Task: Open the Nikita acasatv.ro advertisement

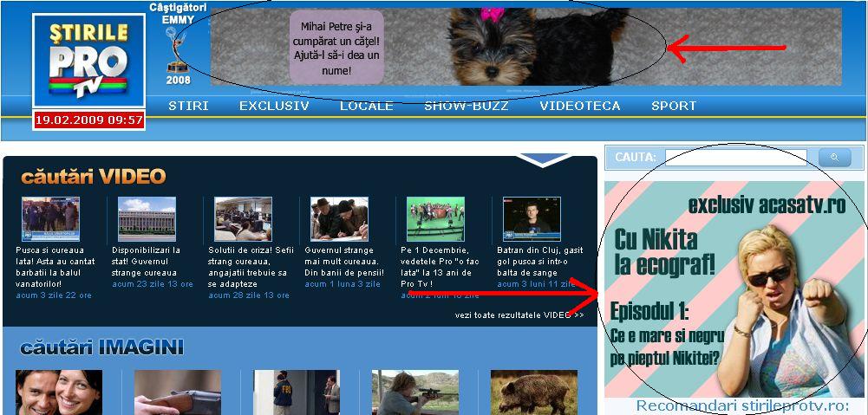Action: pos(734,289)
